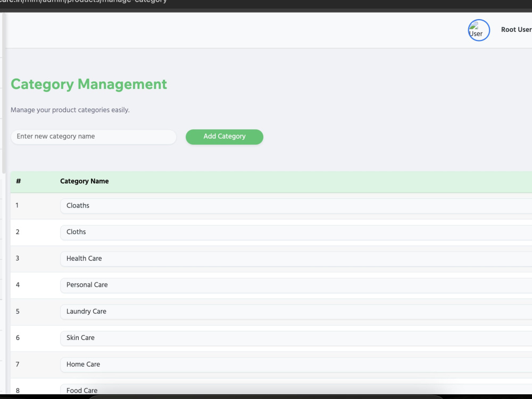Click the Category Management heading
532x399 pixels.
89,84
